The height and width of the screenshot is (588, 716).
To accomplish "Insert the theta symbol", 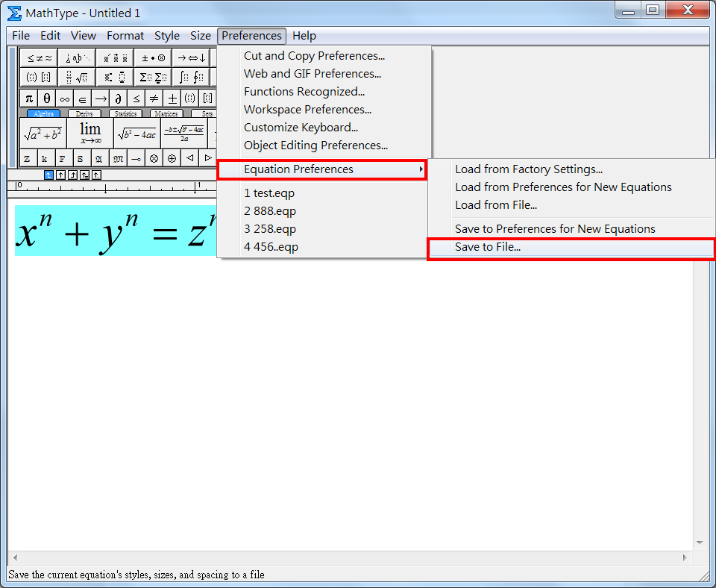I will click(46, 98).
